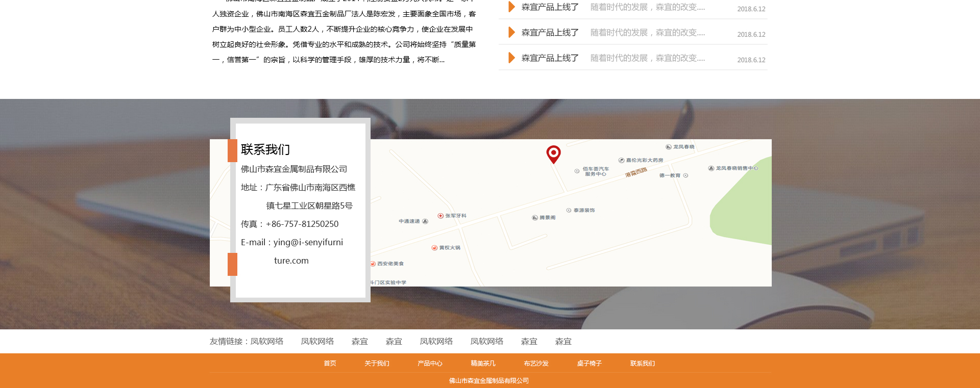Click the red location pin on the map

(553, 153)
